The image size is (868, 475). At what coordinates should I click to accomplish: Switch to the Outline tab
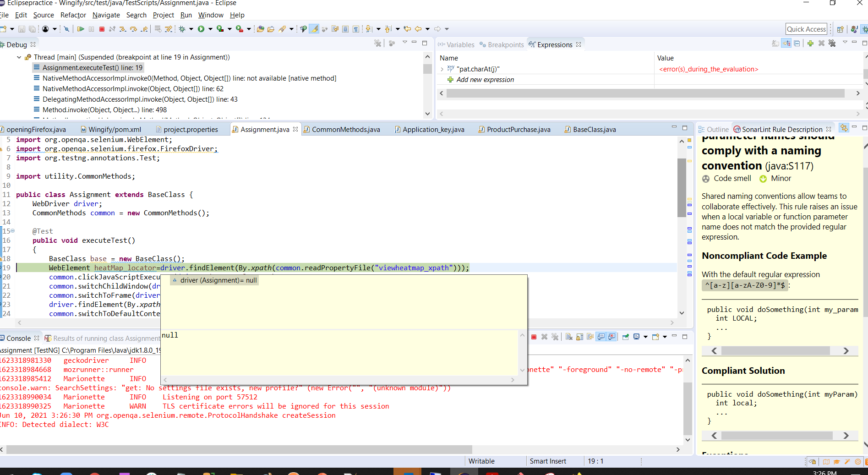point(713,130)
